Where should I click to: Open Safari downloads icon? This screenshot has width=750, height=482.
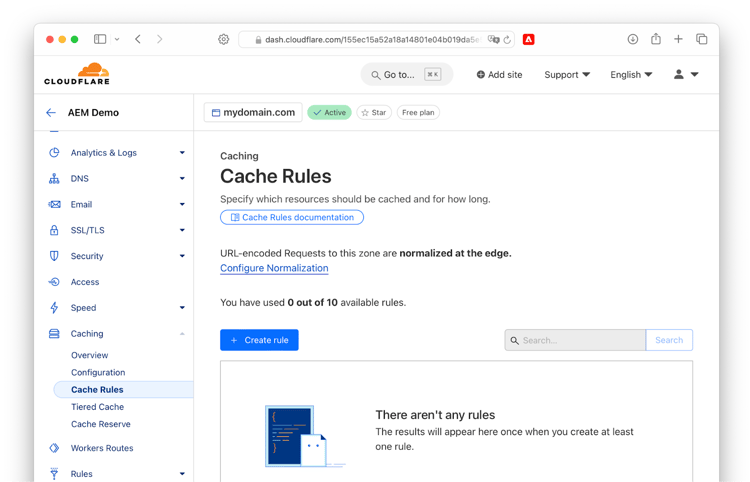pyautogui.click(x=633, y=39)
